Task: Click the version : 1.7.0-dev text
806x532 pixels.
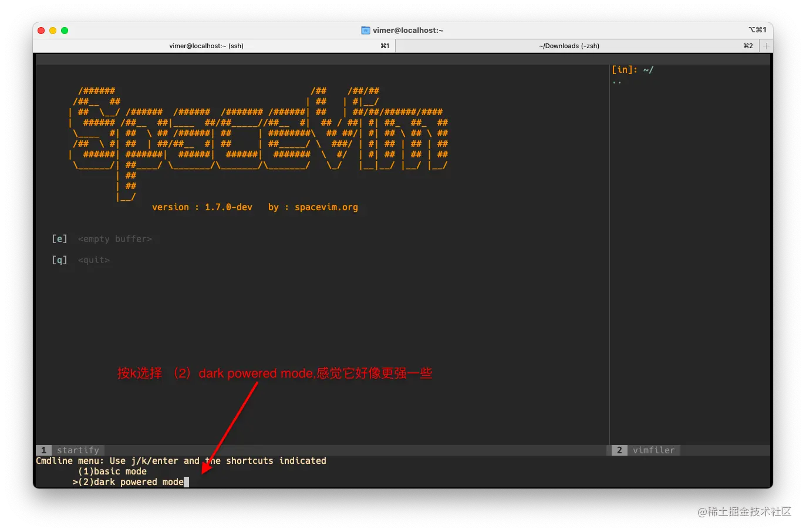Action: point(202,207)
